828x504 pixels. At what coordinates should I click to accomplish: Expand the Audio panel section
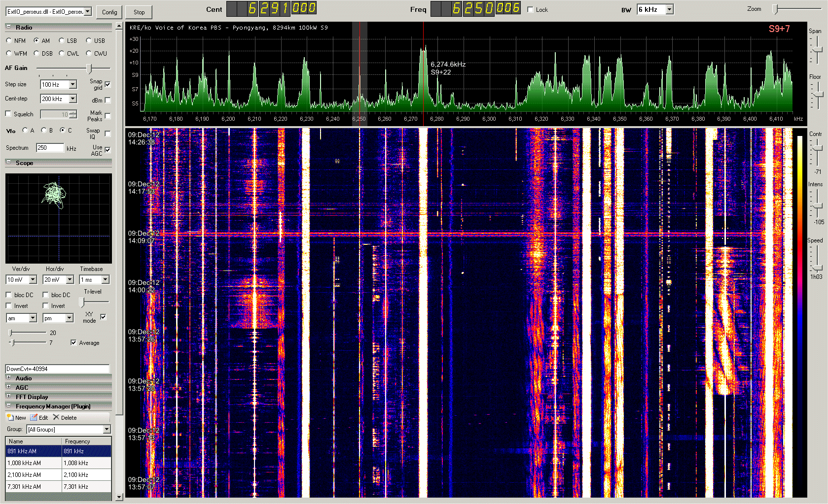coord(8,378)
